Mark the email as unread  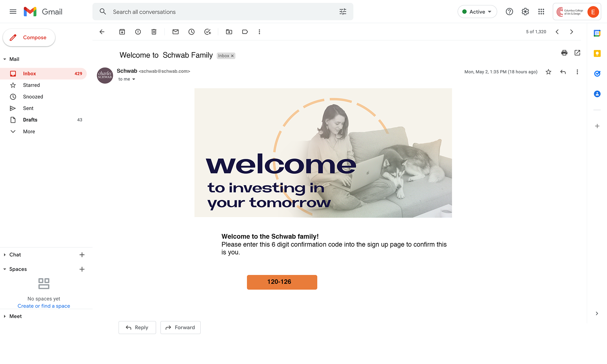175,32
